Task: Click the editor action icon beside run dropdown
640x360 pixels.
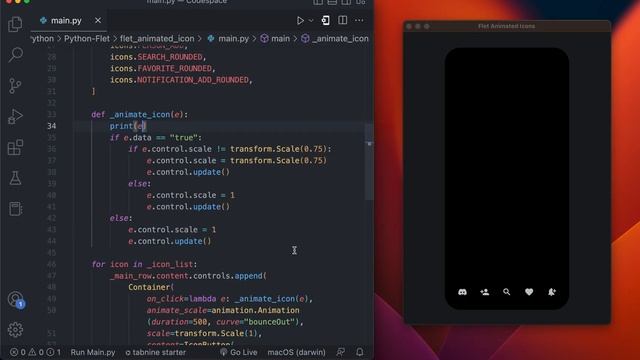Action: pos(325,20)
